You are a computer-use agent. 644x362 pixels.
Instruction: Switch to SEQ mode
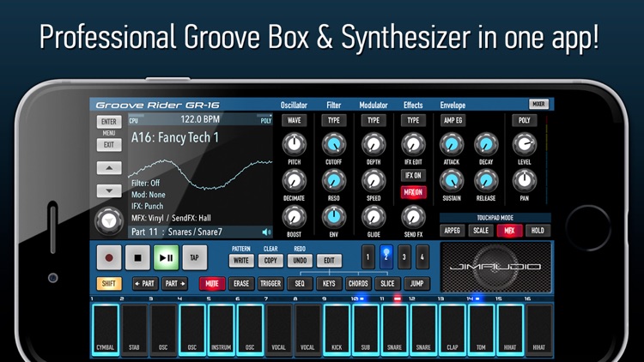300,284
